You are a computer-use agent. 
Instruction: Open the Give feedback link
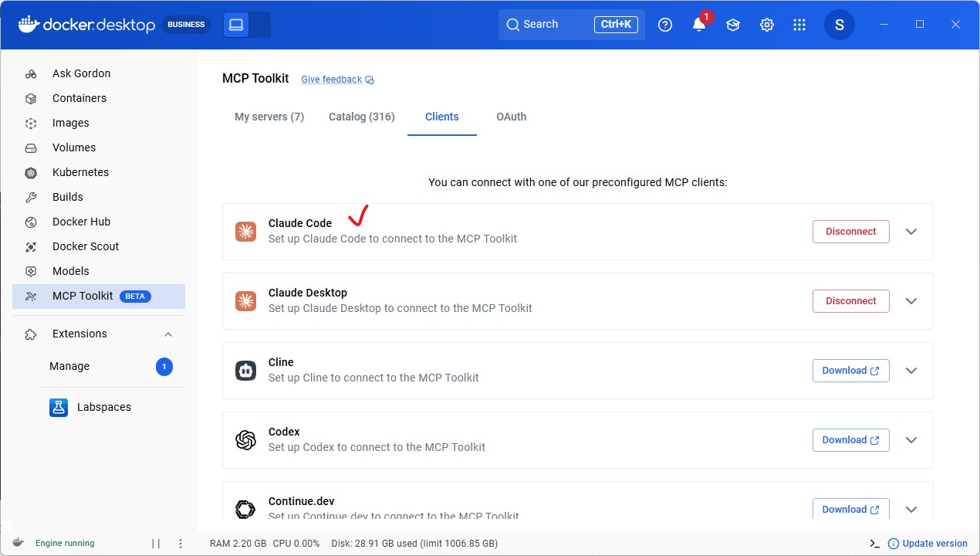(x=331, y=79)
